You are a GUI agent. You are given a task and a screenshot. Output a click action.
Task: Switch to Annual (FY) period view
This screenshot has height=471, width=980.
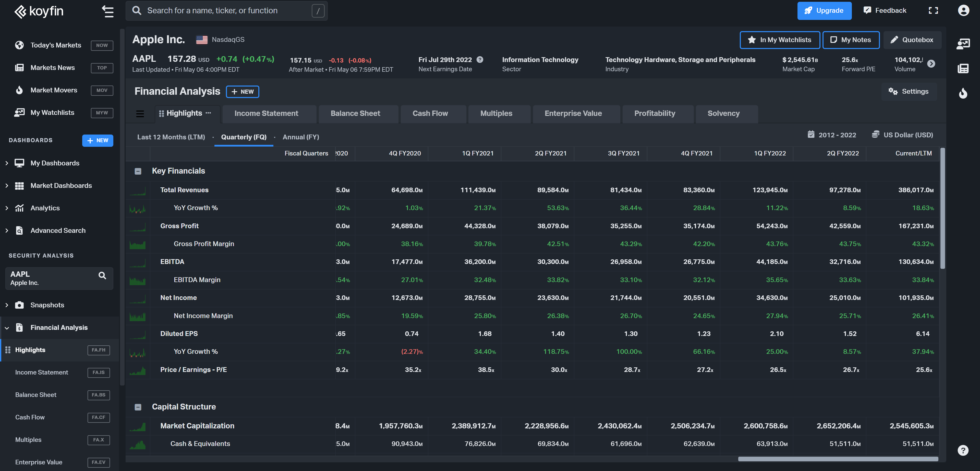point(301,137)
